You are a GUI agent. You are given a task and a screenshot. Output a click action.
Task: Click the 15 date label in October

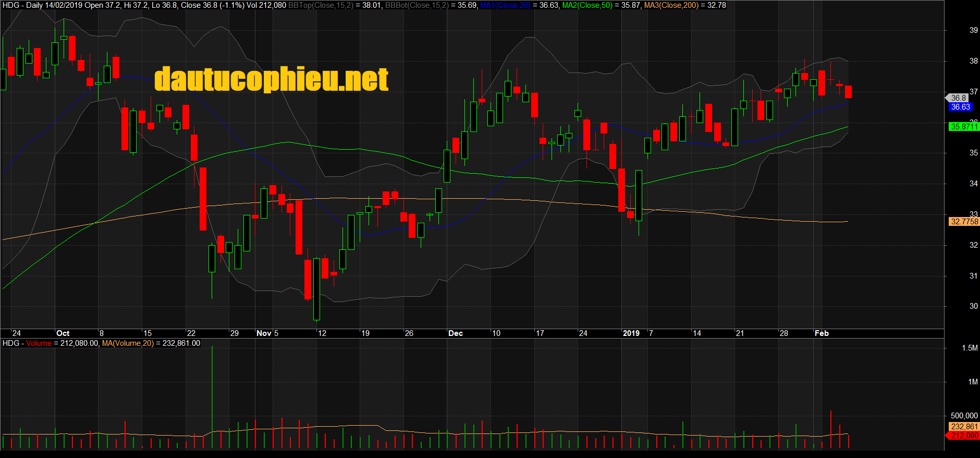point(148,333)
